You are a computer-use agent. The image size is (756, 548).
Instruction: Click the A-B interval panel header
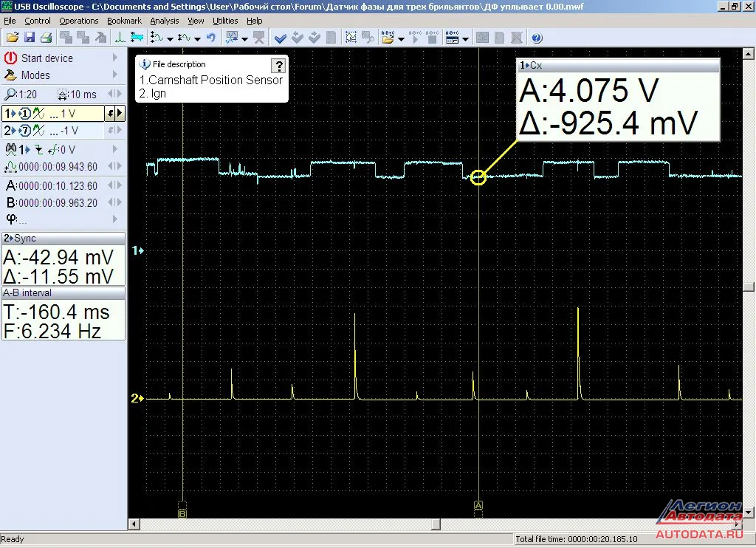tap(63, 292)
